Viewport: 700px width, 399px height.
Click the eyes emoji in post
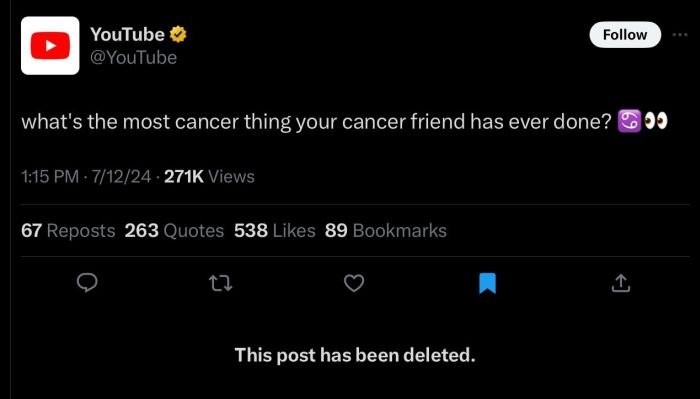pyautogui.click(x=656, y=121)
